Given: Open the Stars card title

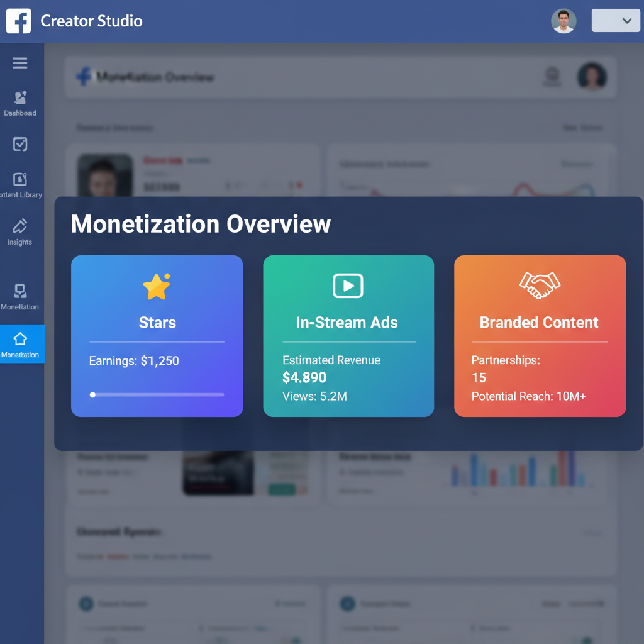Looking at the screenshot, I should 157,323.
